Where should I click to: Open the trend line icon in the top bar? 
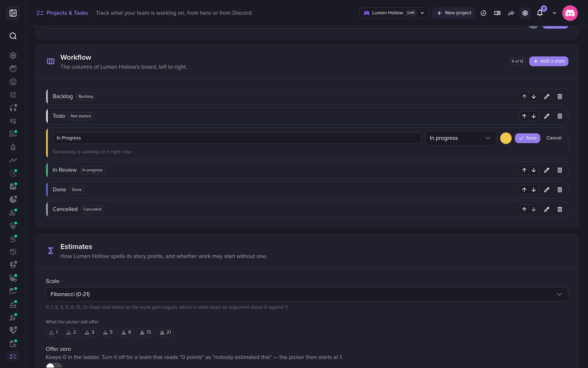511,13
